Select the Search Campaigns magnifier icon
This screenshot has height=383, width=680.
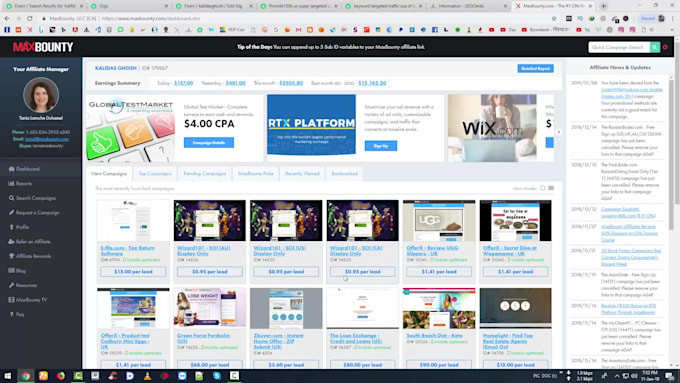click(11, 198)
